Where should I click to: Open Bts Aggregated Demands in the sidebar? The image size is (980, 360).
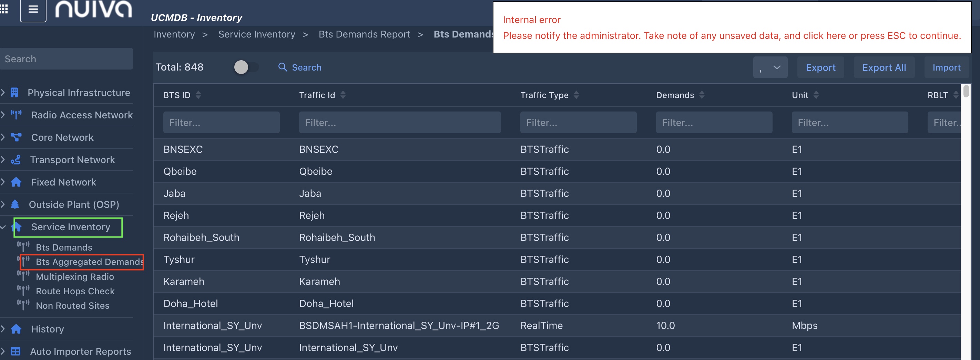(89, 262)
